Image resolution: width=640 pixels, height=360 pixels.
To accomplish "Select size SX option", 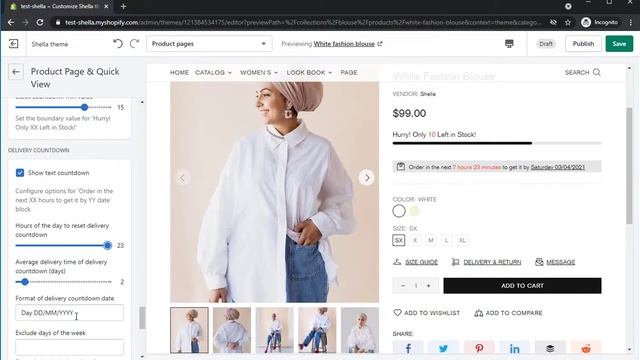I will coord(399,240).
